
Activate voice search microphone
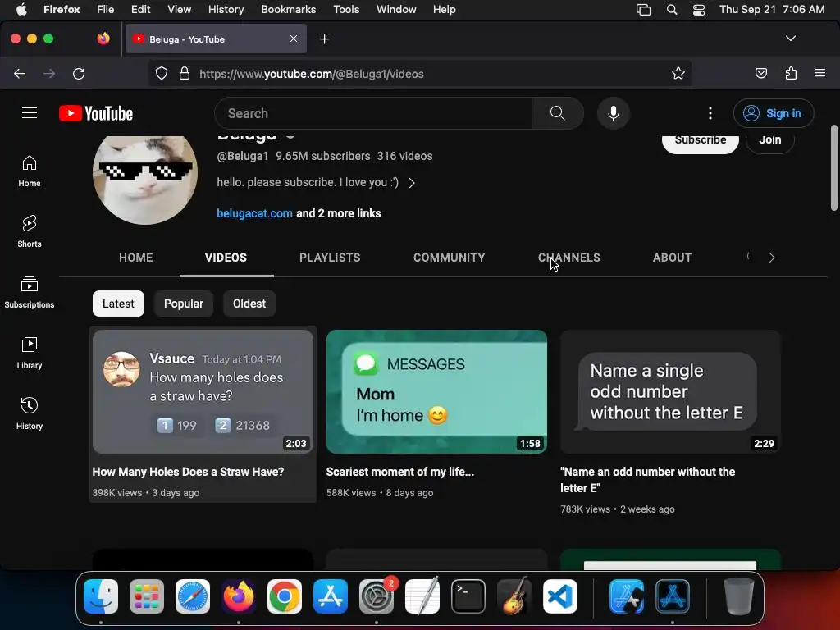[x=614, y=113]
